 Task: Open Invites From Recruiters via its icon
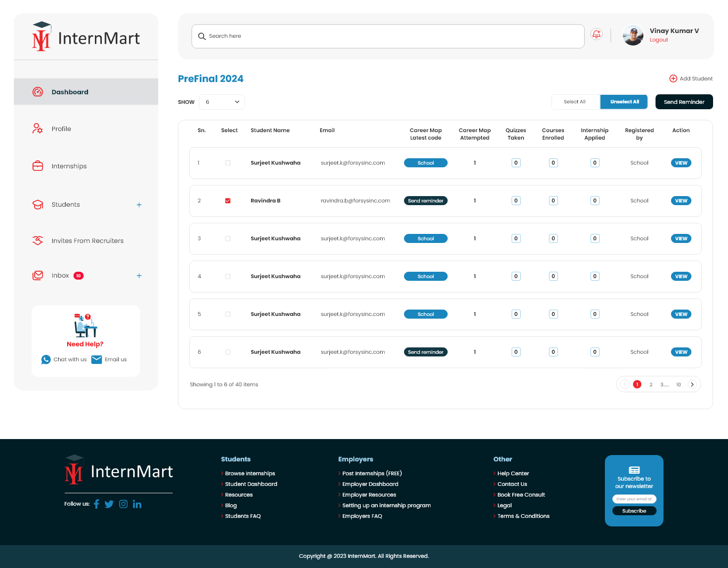[37, 240]
